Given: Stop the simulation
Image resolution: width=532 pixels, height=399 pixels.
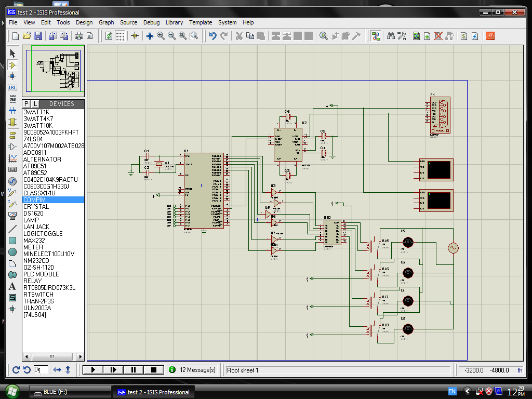Looking at the screenshot, I should click(153, 369).
